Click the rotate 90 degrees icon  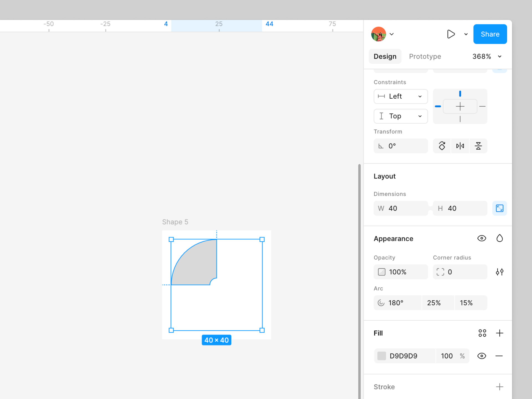(x=442, y=146)
